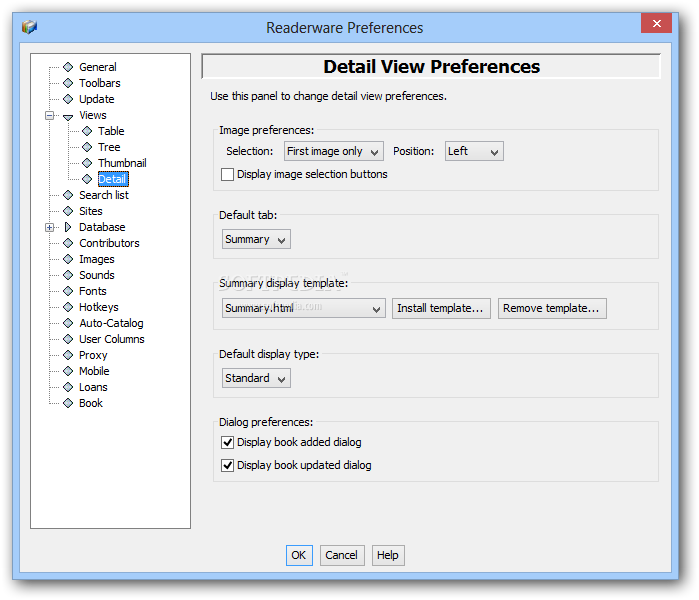Open the Summary display template dropdown
Image resolution: width=699 pixels, height=600 pixels.
pyautogui.click(x=304, y=308)
